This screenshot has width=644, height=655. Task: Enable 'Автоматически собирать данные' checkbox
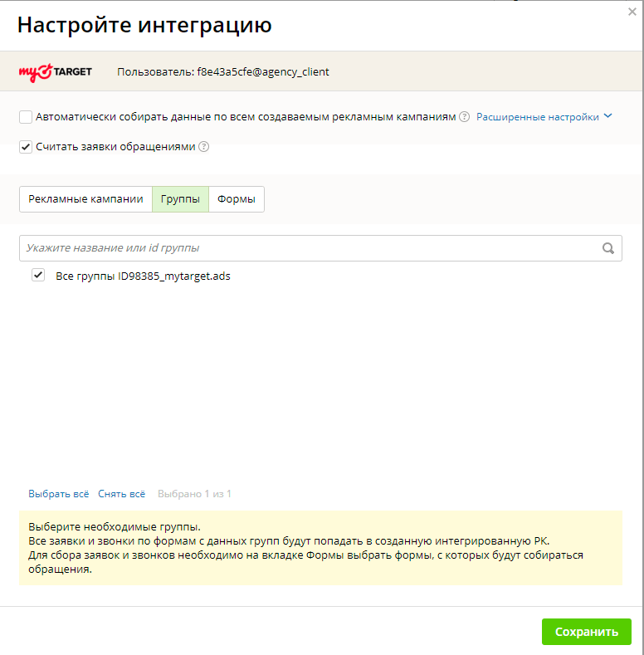point(26,117)
